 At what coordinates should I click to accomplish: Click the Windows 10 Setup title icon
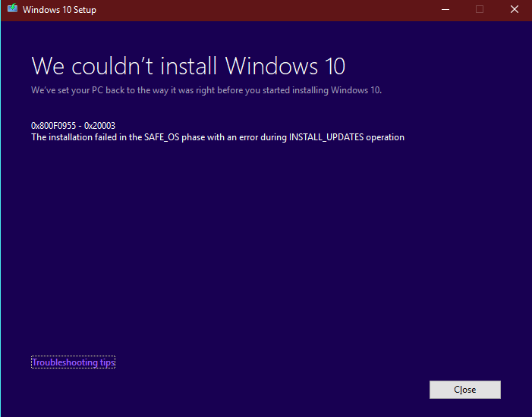(x=12, y=8)
